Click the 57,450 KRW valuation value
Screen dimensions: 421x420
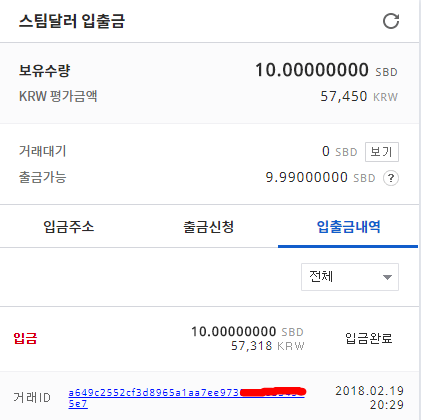[359, 97]
